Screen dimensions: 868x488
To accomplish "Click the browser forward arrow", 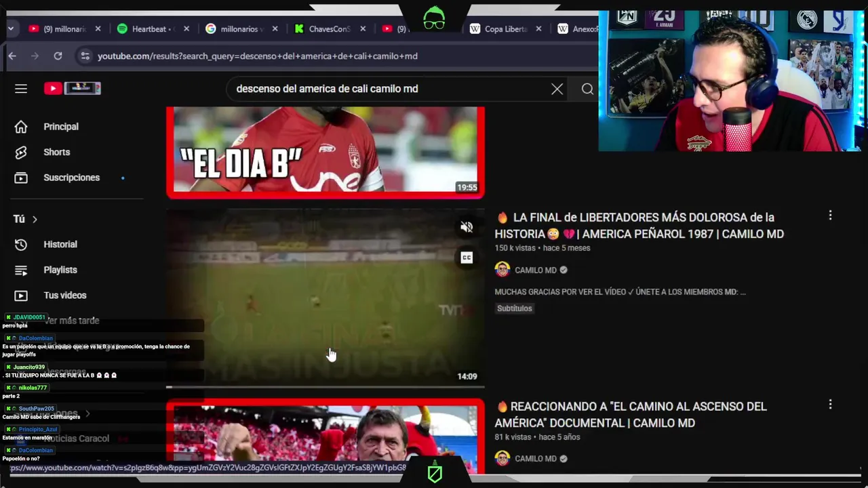I will tap(35, 56).
